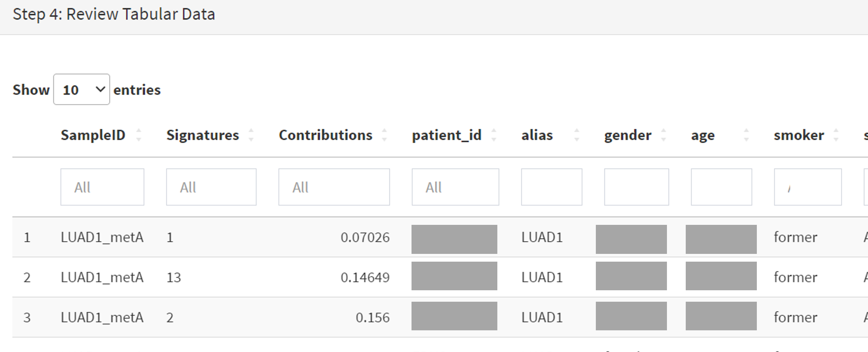868x352 pixels.
Task: Sort by gender column sort icon
Action: [663, 135]
